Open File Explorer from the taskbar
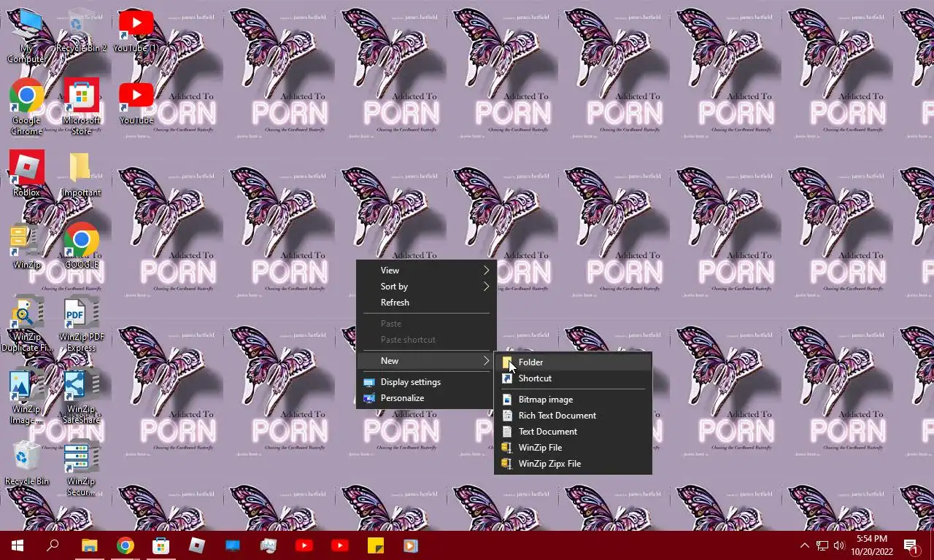The height and width of the screenshot is (560, 934). coord(89,545)
